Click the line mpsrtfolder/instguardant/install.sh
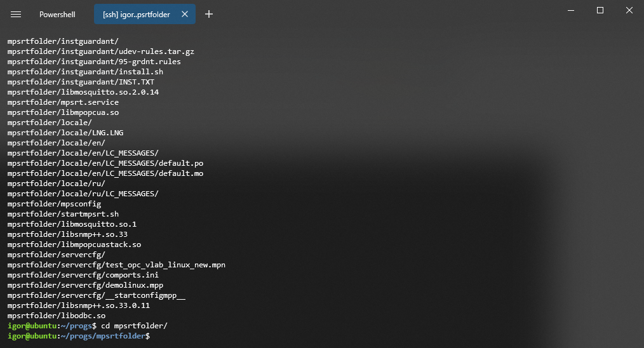644x348 pixels. [x=85, y=72]
